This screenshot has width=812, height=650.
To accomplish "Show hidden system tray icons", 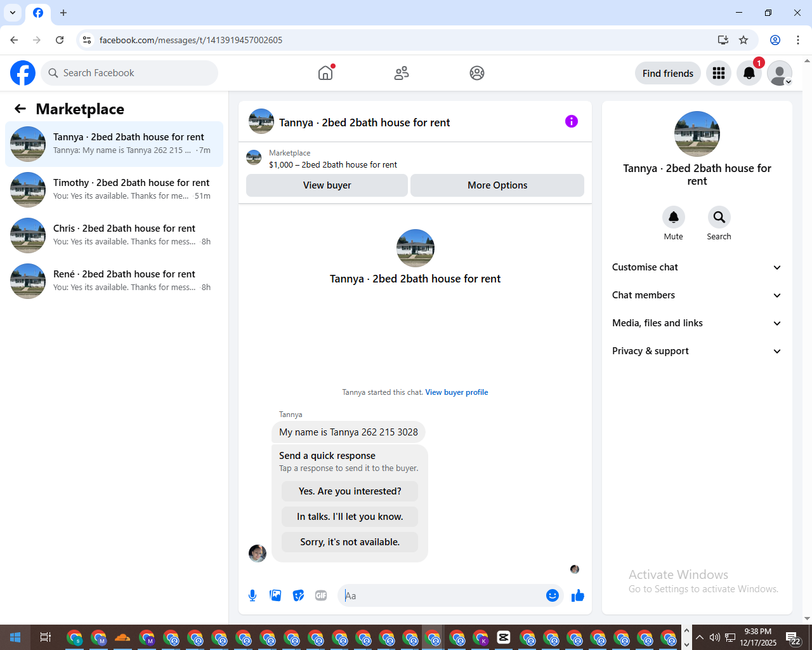I will coord(700,637).
